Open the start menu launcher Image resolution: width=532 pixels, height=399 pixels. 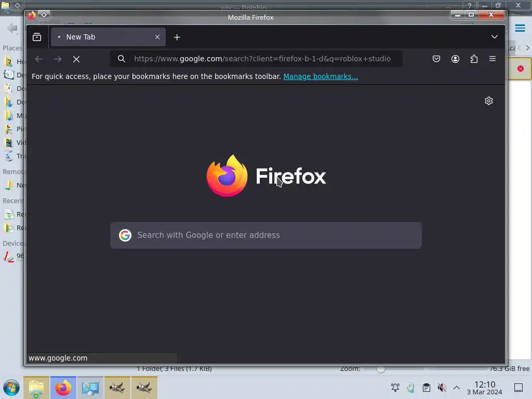coord(11,388)
